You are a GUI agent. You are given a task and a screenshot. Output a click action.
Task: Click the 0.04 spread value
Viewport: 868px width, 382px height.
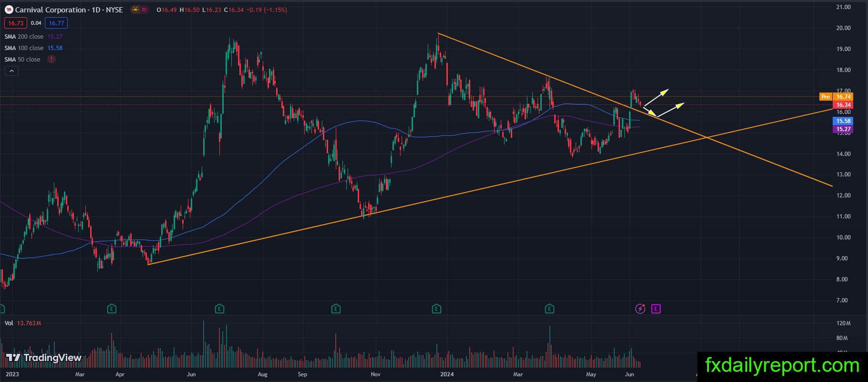(x=36, y=23)
